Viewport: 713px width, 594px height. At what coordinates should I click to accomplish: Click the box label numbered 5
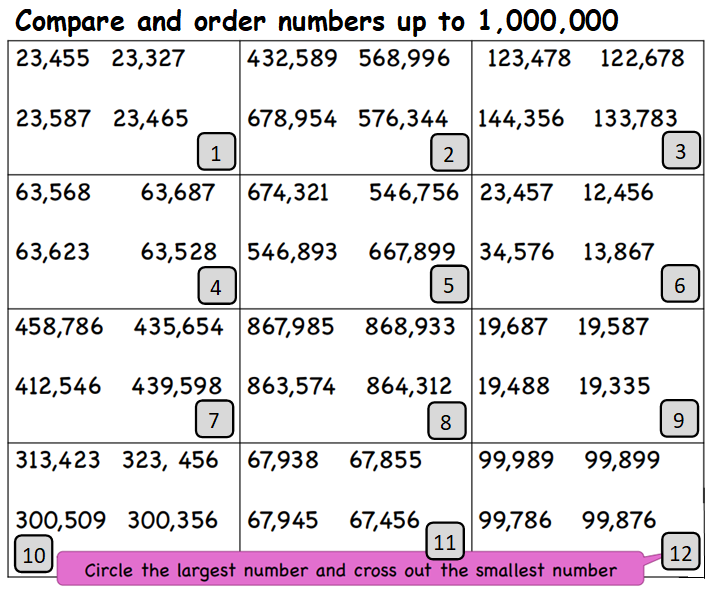[x=449, y=284]
